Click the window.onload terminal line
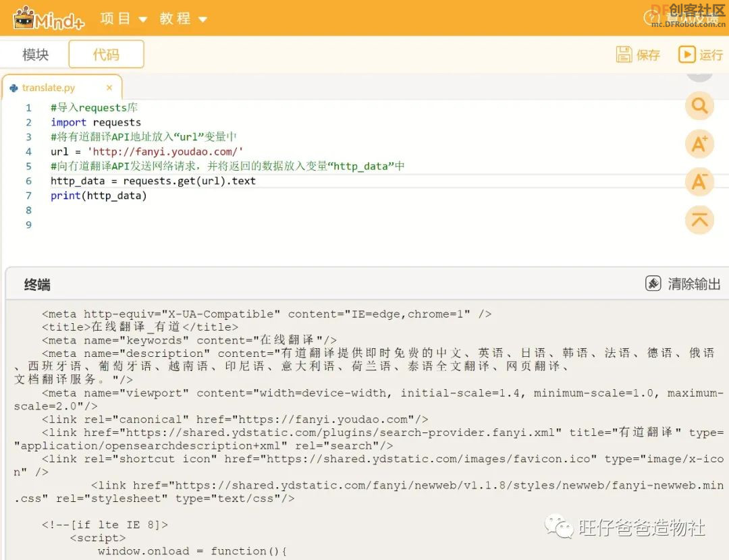Image resolution: width=729 pixels, height=560 pixels. point(192,551)
